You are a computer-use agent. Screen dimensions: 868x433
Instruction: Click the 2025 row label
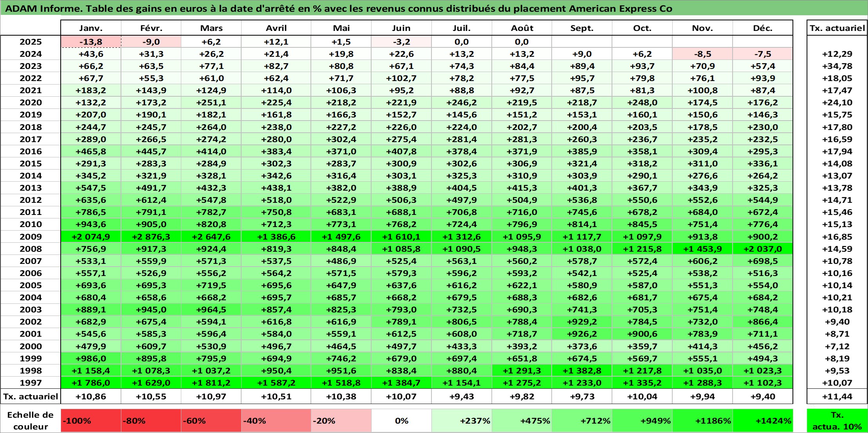[31, 41]
